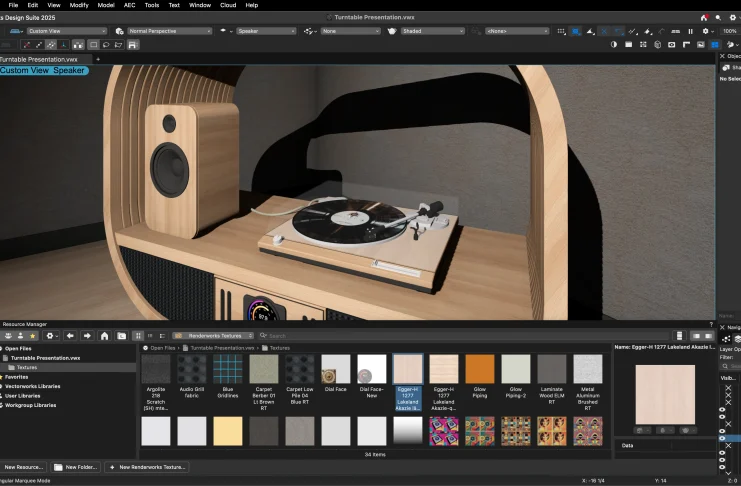
Task: Open the Renderworks Textures resource type dropdown
Action: pos(213,336)
